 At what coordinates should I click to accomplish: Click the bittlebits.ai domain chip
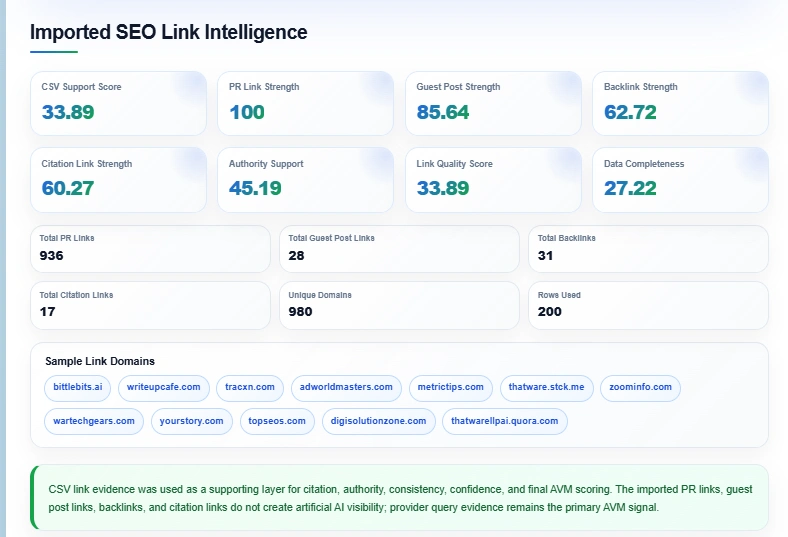[77, 387]
